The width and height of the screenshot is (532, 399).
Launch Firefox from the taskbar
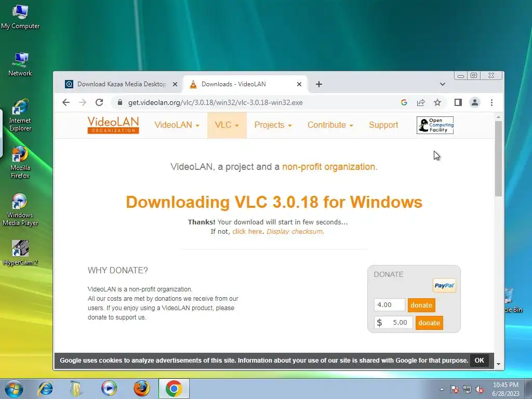(141, 389)
